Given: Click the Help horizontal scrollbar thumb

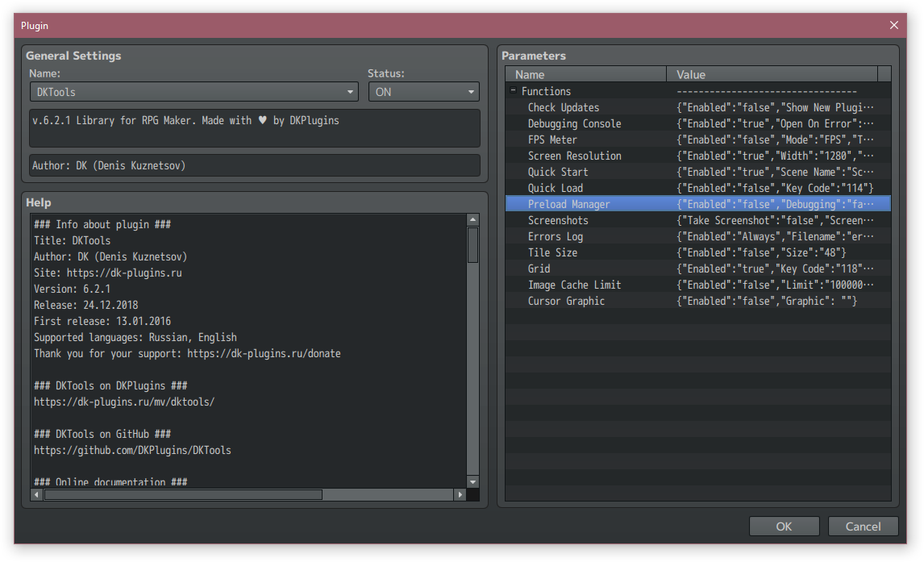Looking at the screenshot, I should pos(183,495).
